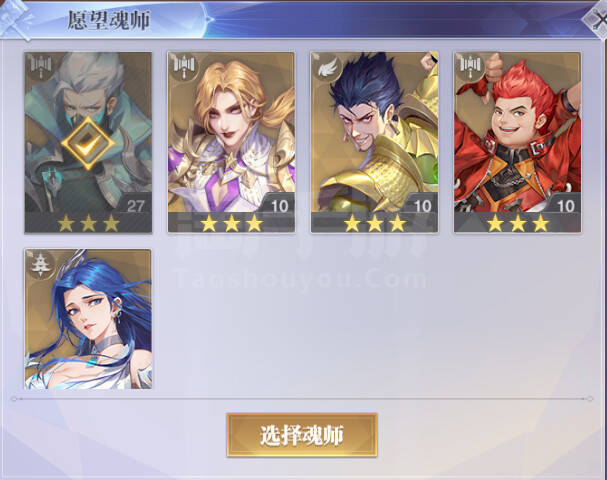607x480 pixels.
Task: Close the 愿望魂师 dialog with X
Action: 598,20
